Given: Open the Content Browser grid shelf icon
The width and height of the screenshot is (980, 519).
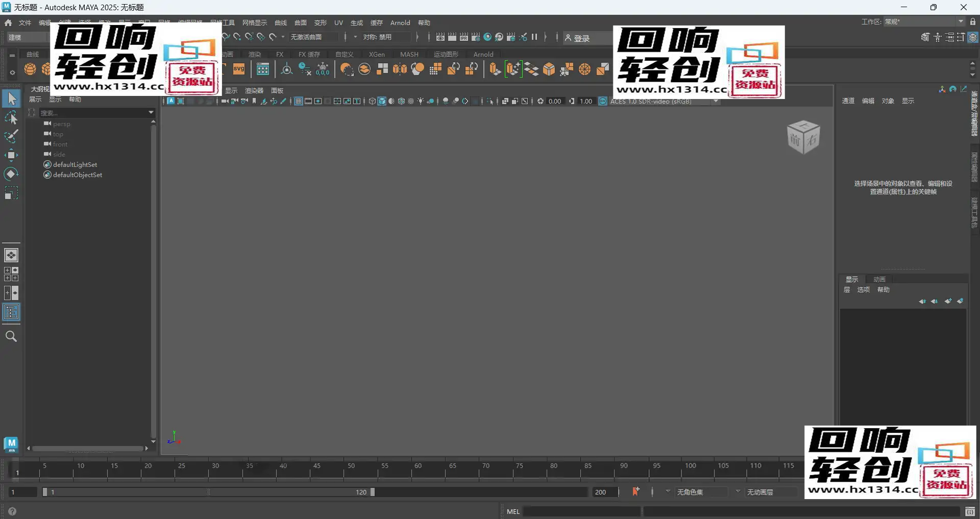Looking at the screenshot, I should coord(263,69).
